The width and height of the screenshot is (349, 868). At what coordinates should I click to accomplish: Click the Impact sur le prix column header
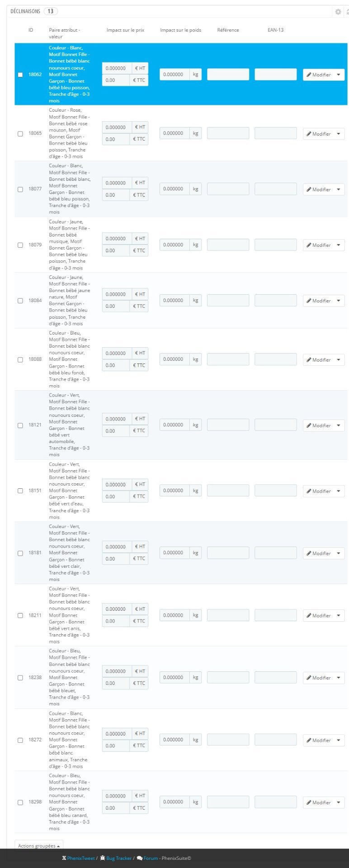125,30
